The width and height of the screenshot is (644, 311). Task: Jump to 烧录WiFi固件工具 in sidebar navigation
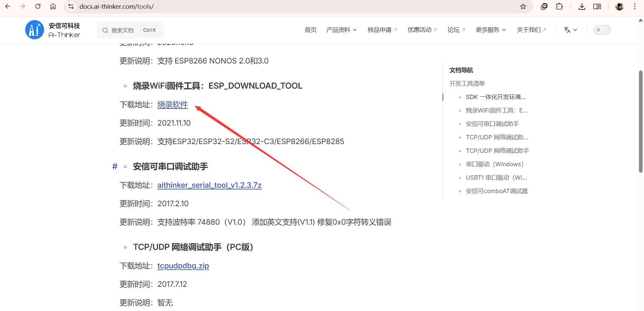click(x=497, y=110)
